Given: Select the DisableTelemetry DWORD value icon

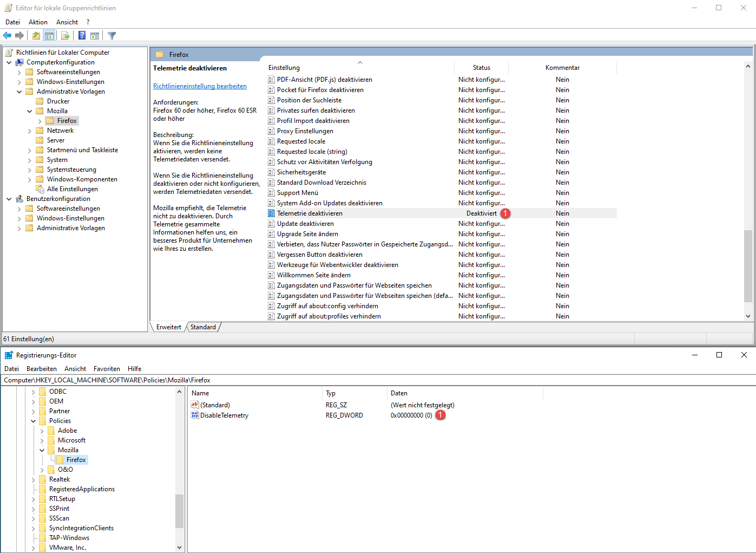Looking at the screenshot, I should [195, 415].
